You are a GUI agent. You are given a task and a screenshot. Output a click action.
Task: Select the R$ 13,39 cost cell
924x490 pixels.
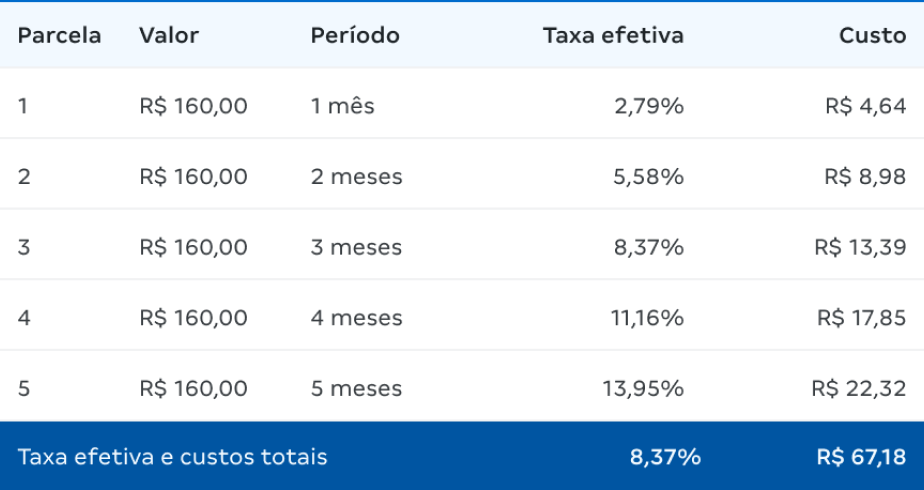click(x=860, y=247)
